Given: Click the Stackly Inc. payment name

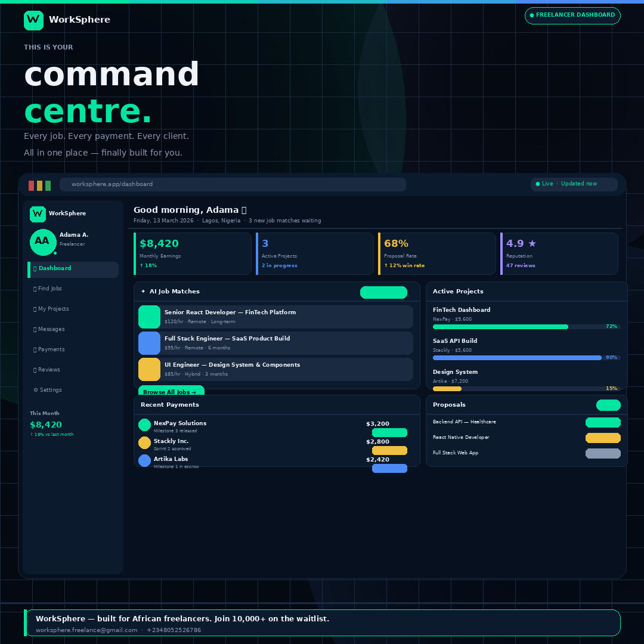Looking at the screenshot, I should coord(171,441).
